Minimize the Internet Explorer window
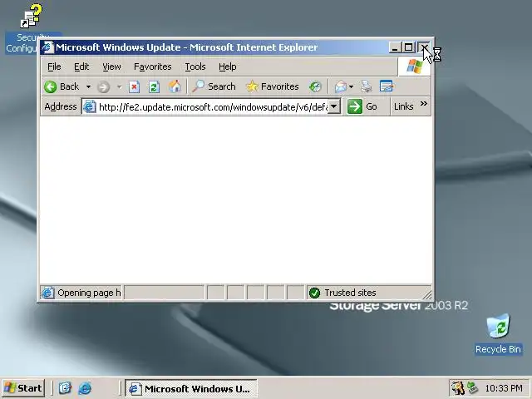This screenshot has height=399, width=532. pos(395,47)
